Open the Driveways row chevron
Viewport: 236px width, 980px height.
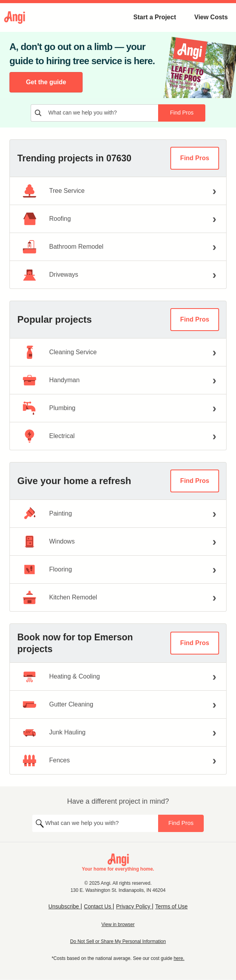pyautogui.click(x=214, y=275)
